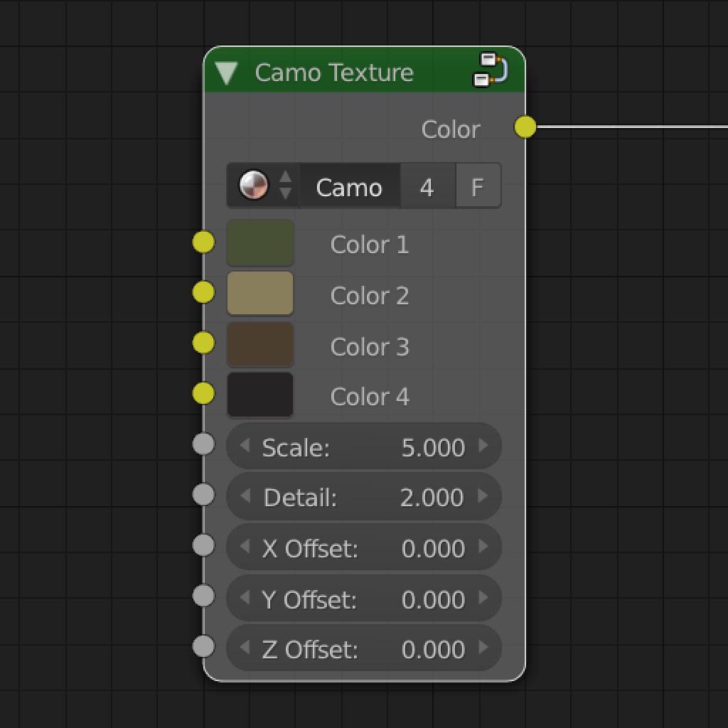
Task: Click the Color 4 input socket
Action: coord(203,393)
